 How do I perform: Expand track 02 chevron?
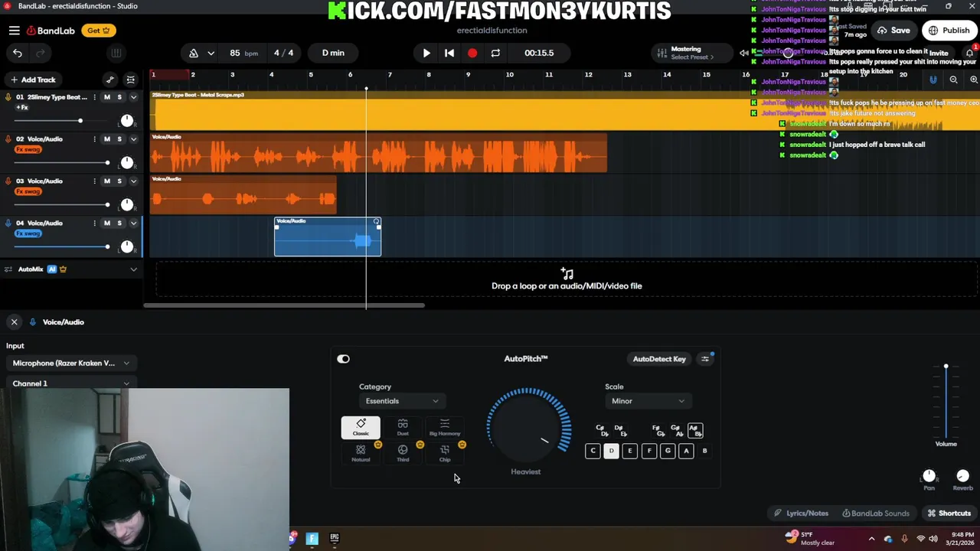(133, 139)
